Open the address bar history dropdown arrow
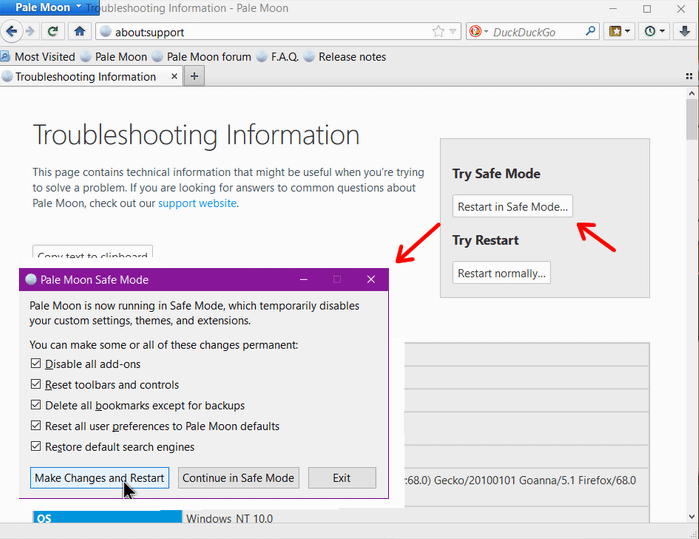 (453, 31)
